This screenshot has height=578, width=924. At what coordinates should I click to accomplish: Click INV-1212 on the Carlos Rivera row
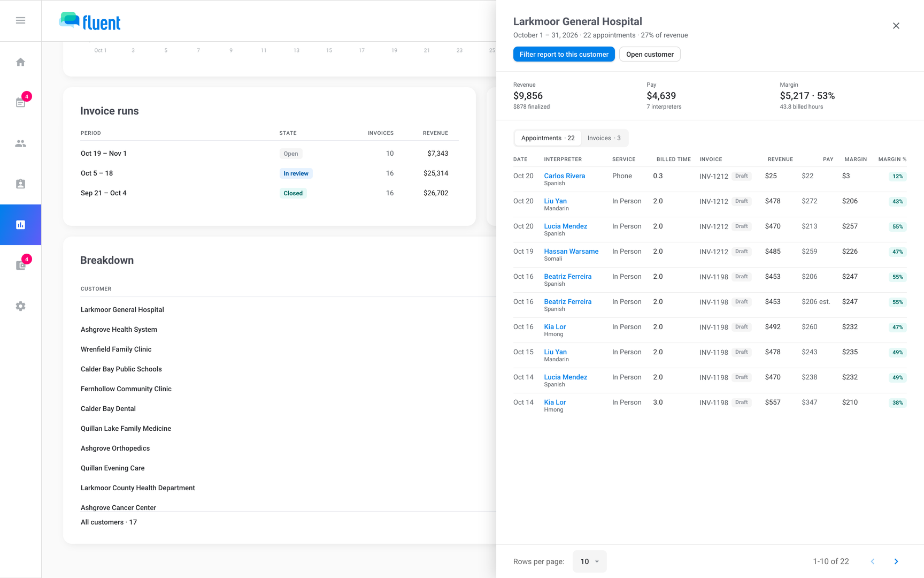(x=713, y=176)
